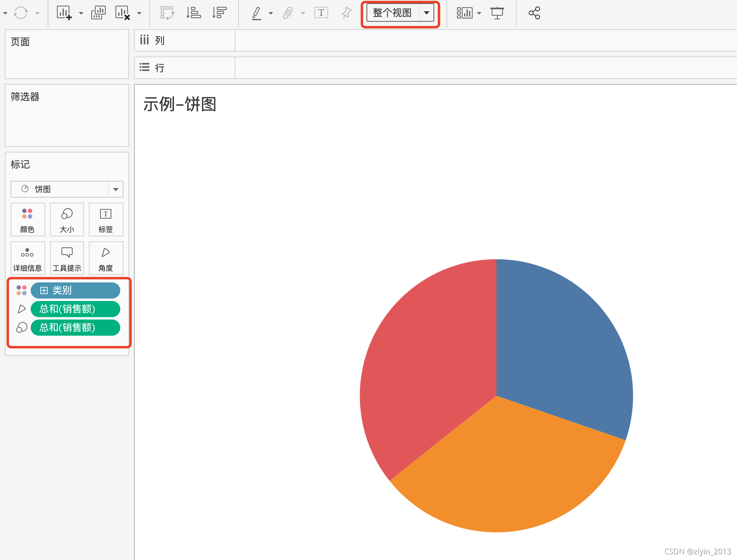Screen dimensions: 737x560
Task: Open the Show/Hide Cards dropdown arrow
Action: pyautogui.click(x=479, y=13)
